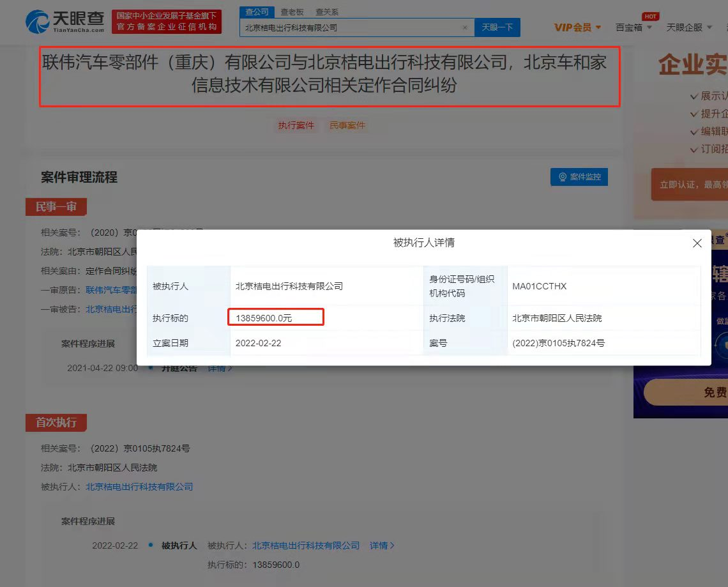Expand the VIP会员 dropdown
This screenshot has width=728, height=587.
tap(577, 27)
